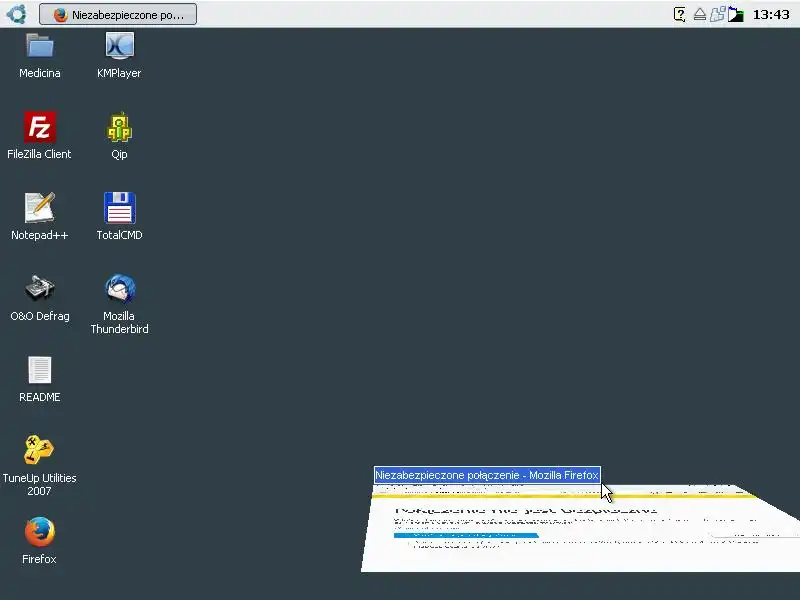The image size is (800, 600).
Task: Click the black-and-green tray icon
Action: pyautogui.click(x=736, y=14)
